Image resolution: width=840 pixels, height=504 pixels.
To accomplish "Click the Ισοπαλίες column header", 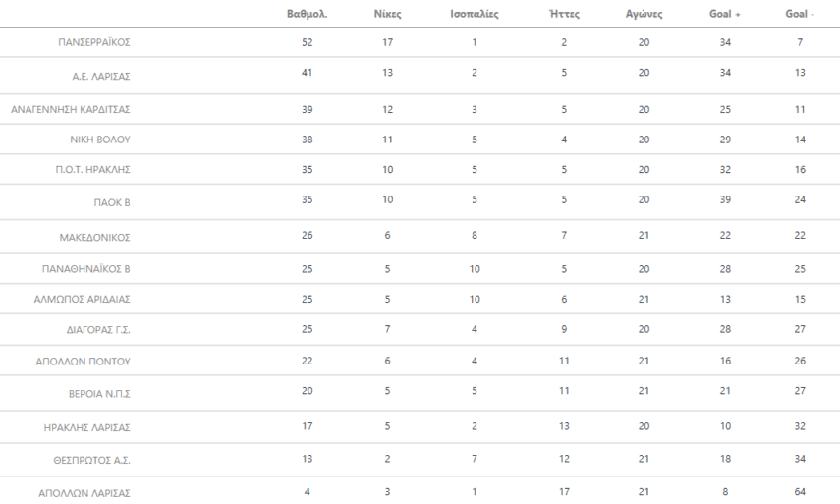I will (474, 15).
